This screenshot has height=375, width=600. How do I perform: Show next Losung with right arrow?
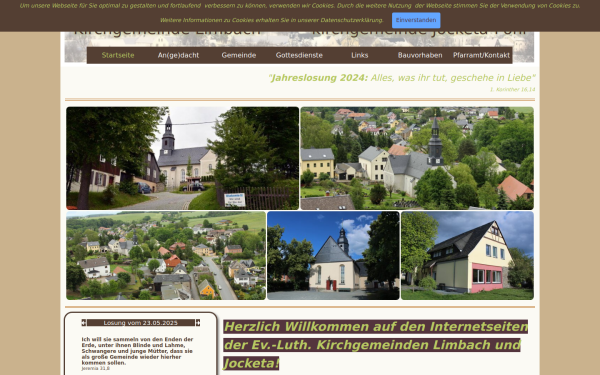point(198,323)
